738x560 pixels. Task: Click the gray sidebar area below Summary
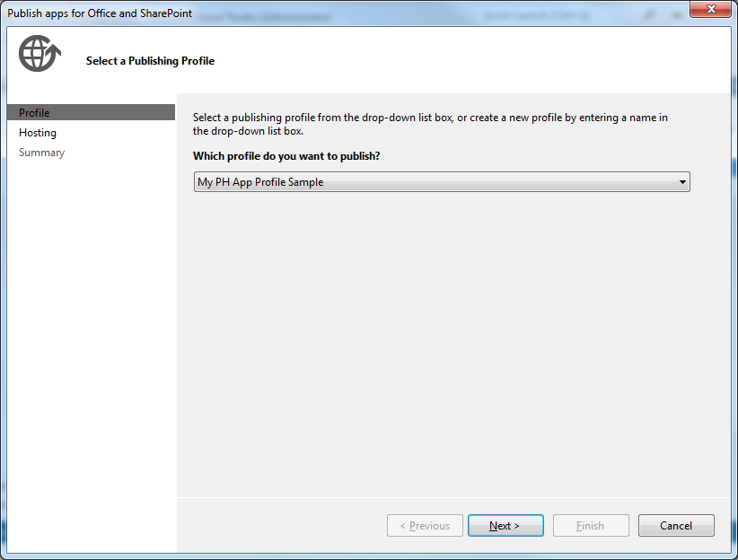88,314
